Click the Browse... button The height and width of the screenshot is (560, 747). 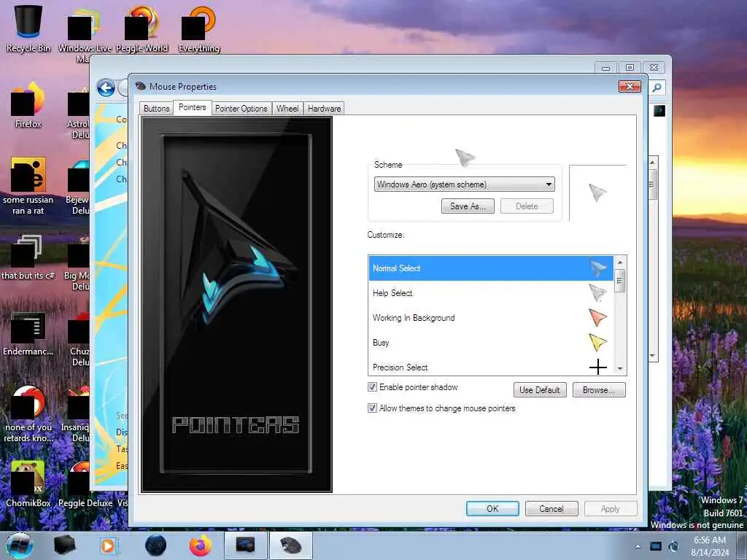(599, 389)
